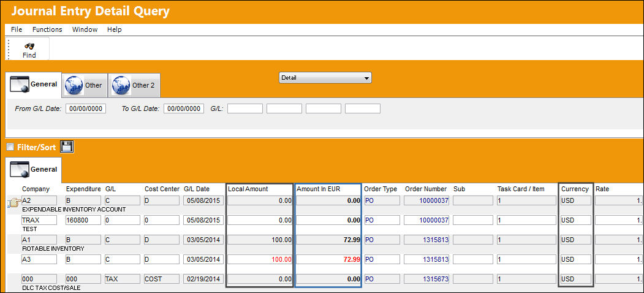Click the Expenditure column header
Screen dimensions: 644x293
pos(83,189)
